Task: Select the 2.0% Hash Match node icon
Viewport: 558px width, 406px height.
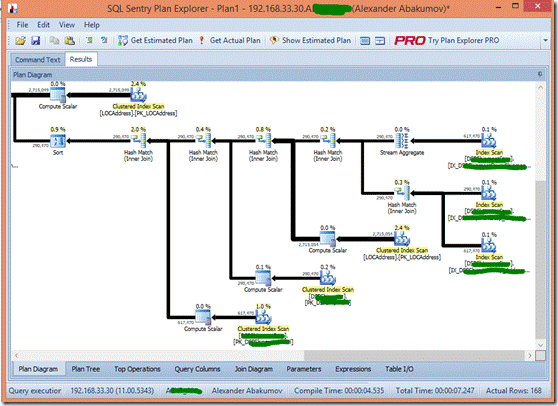Action: tap(138, 141)
